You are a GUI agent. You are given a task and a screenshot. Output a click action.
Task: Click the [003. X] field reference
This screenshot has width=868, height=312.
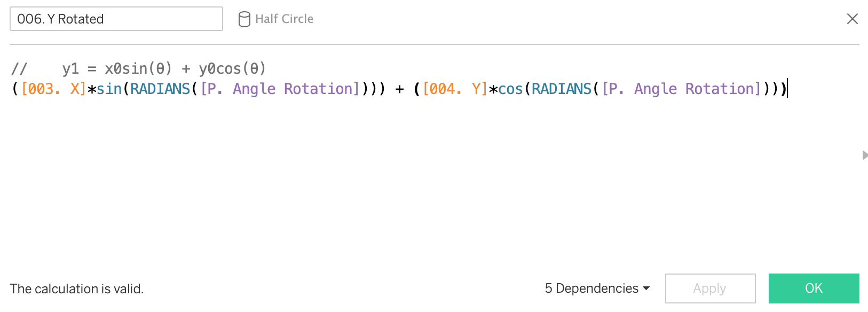(53, 89)
